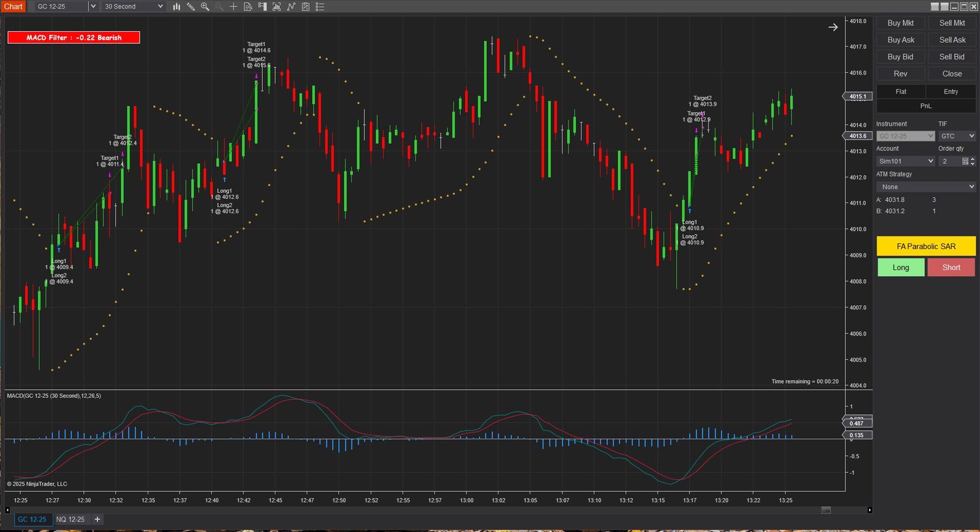Click the Flat position display
The image size is (980, 532).
click(x=901, y=92)
